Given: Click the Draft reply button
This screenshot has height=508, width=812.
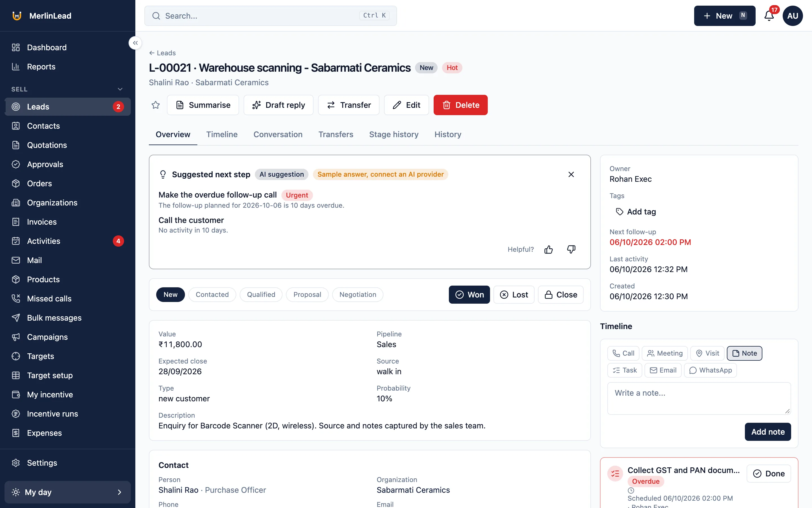Looking at the screenshot, I should [x=279, y=105].
